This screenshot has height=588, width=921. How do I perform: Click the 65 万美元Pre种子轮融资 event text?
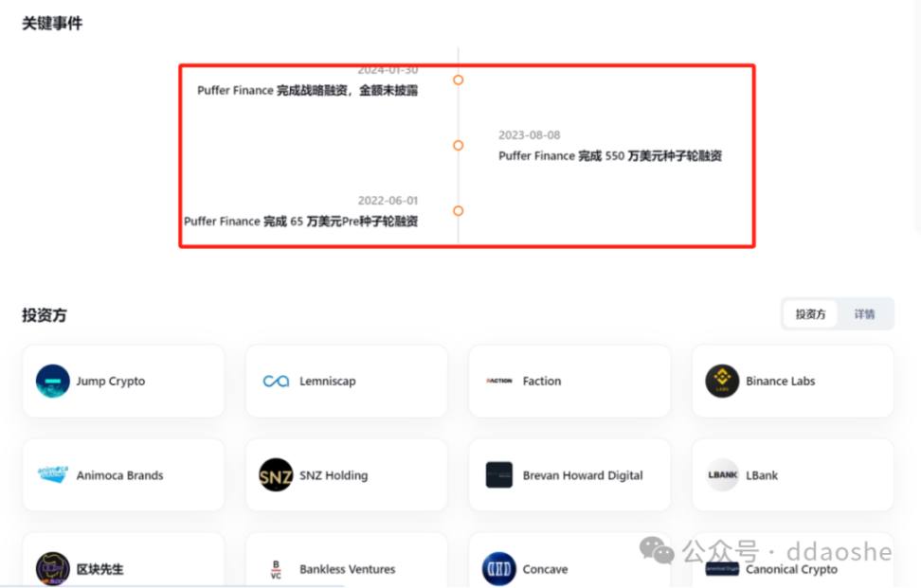click(x=300, y=222)
